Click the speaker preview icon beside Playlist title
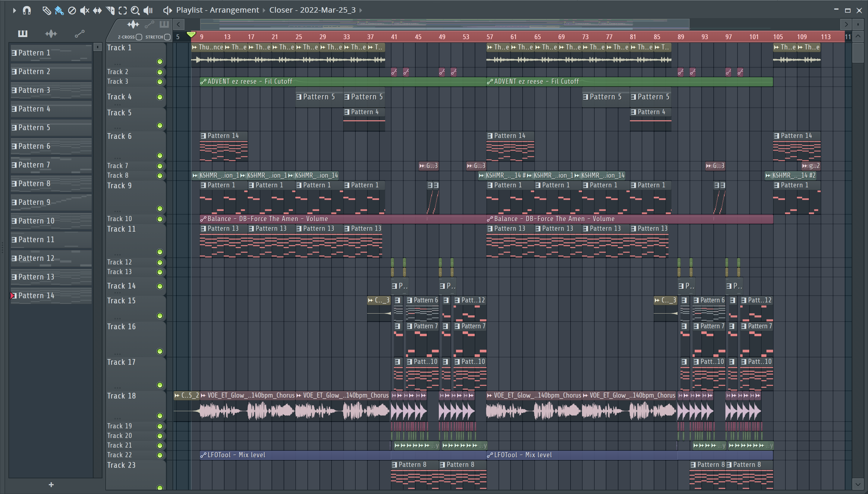Viewport: 868px width, 494px height. (167, 10)
